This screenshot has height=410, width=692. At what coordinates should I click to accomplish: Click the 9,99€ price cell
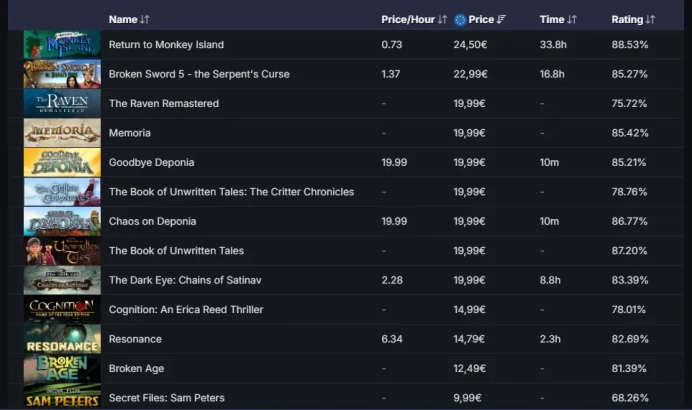click(467, 398)
